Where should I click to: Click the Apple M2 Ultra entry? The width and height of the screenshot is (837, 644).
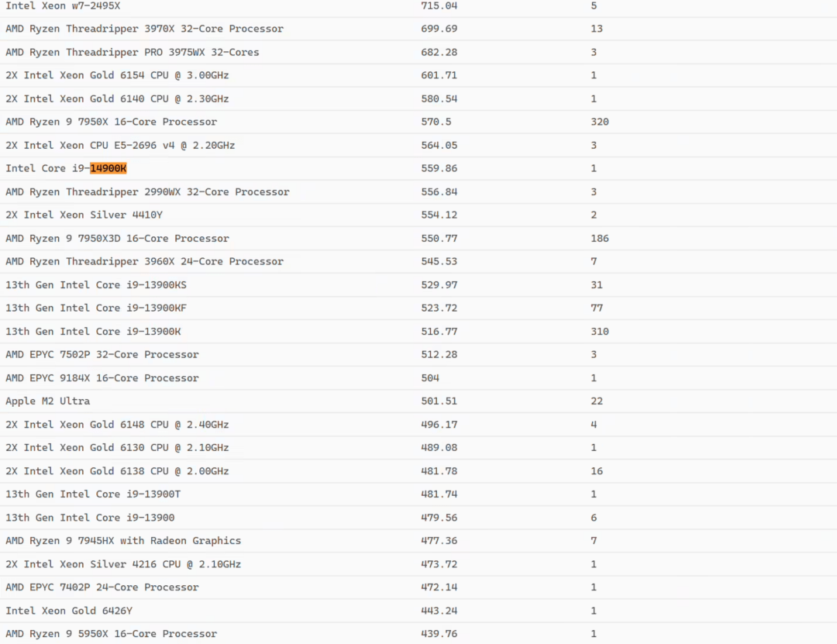(x=47, y=401)
